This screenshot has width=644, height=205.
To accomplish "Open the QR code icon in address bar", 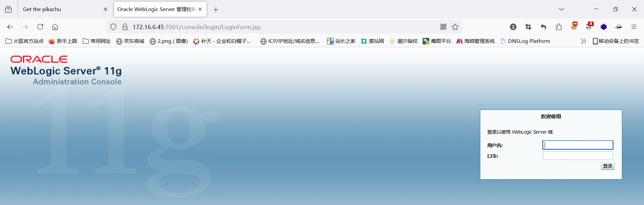I will (443, 27).
